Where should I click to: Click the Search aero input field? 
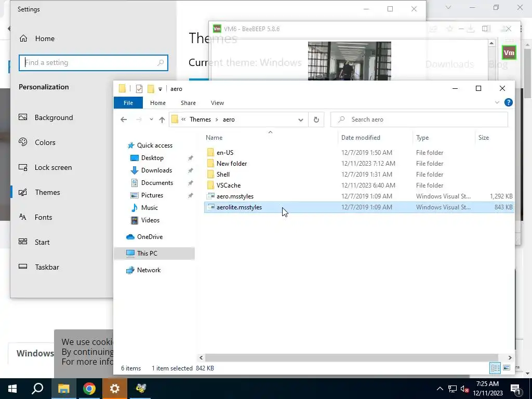point(419,119)
